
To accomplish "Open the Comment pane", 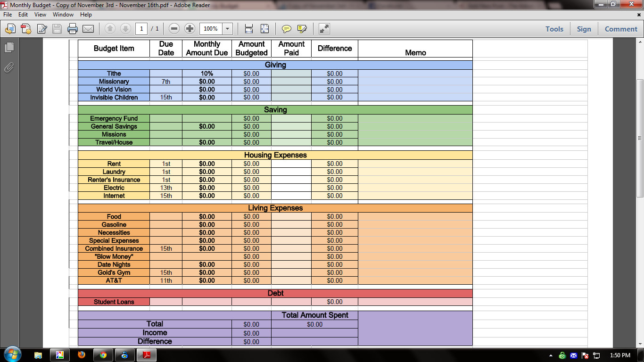I will tap(621, 29).
